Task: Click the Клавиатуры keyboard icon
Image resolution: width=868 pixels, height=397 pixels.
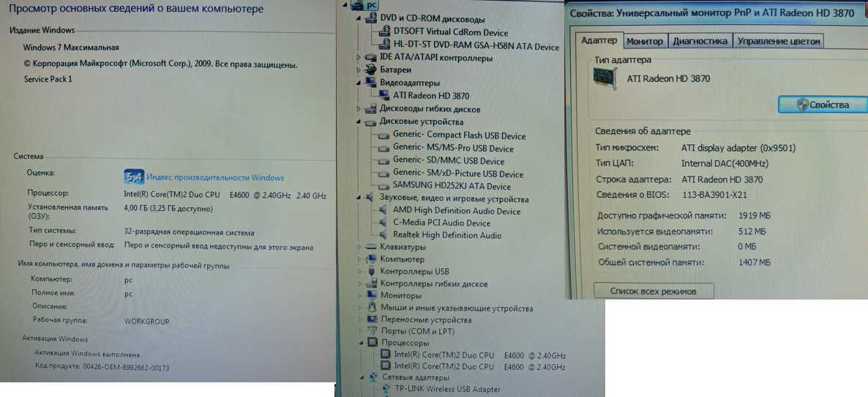Action: (370, 247)
